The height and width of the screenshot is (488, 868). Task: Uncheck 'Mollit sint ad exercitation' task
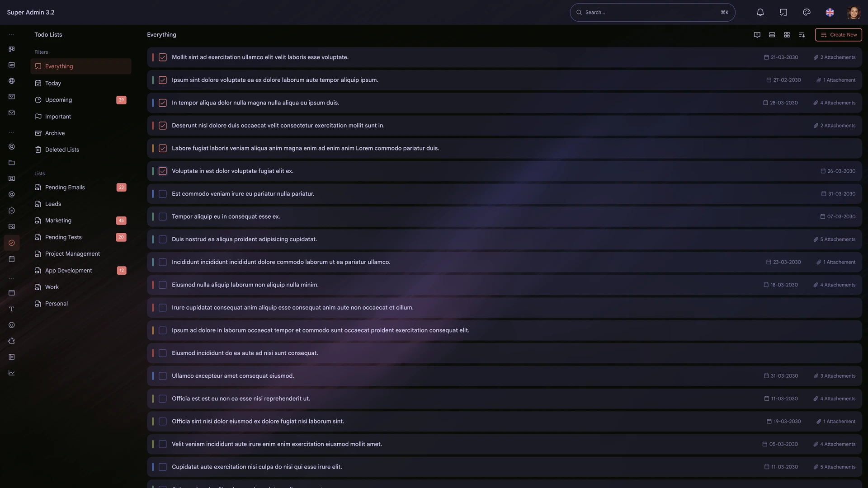(x=163, y=57)
